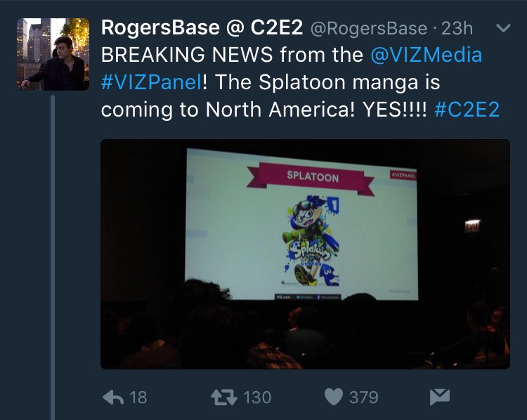Click the conversation thread line below avatar

tap(53, 257)
